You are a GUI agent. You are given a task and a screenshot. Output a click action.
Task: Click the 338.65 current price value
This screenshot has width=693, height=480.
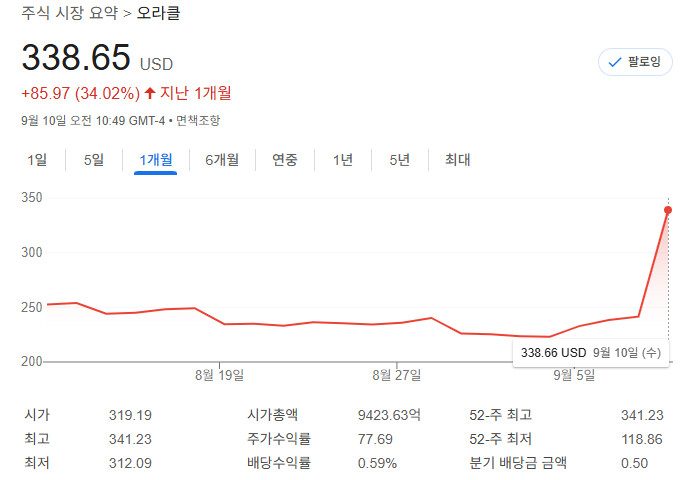(x=76, y=57)
